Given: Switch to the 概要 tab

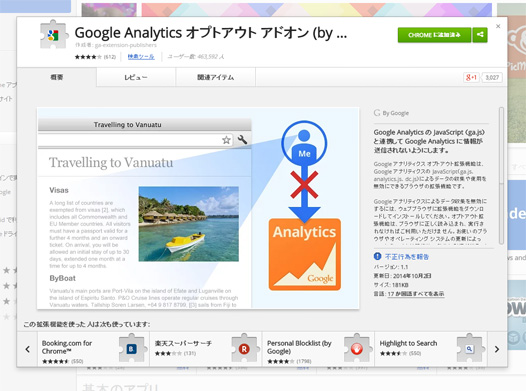Looking at the screenshot, I should [57, 77].
